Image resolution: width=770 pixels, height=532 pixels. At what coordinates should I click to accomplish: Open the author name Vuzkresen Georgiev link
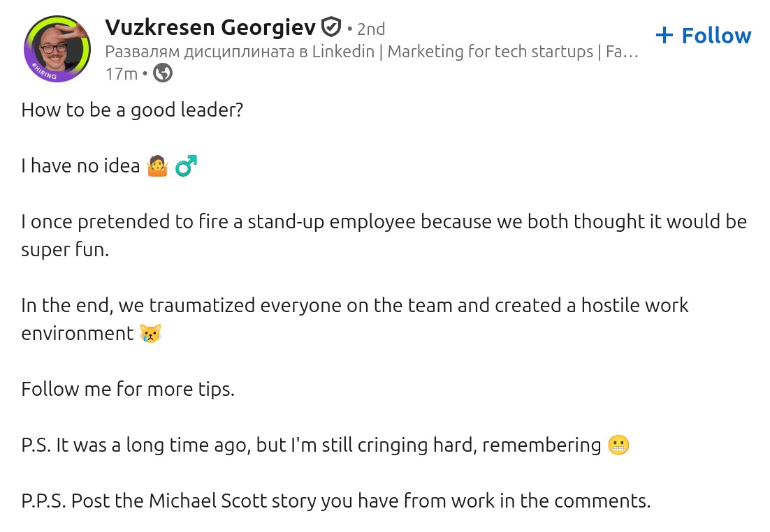coord(210,28)
